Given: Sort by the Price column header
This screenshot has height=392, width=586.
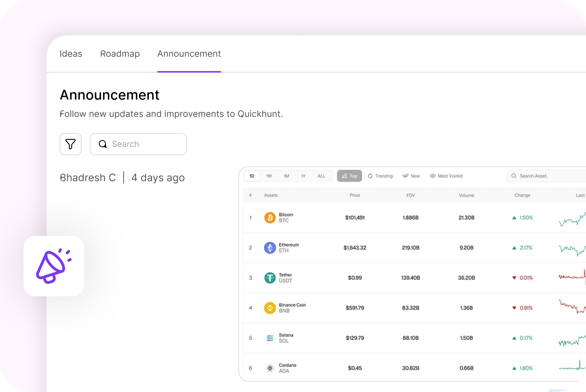Looking at the screenshot, I should click(x=355, y=195).
